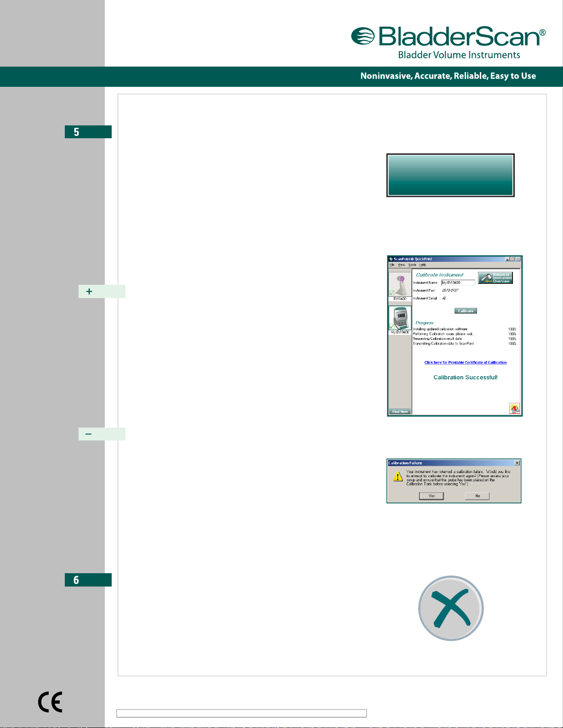563x728 pixels.
Task: Click "Installing updated calibration software" progress row
Action: tap(464, 329)
